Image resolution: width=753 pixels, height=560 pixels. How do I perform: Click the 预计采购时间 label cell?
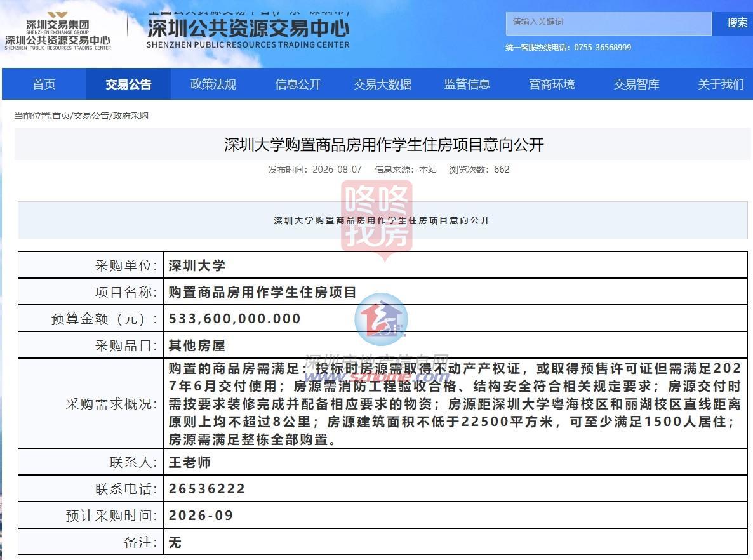(x=91, y=516)
